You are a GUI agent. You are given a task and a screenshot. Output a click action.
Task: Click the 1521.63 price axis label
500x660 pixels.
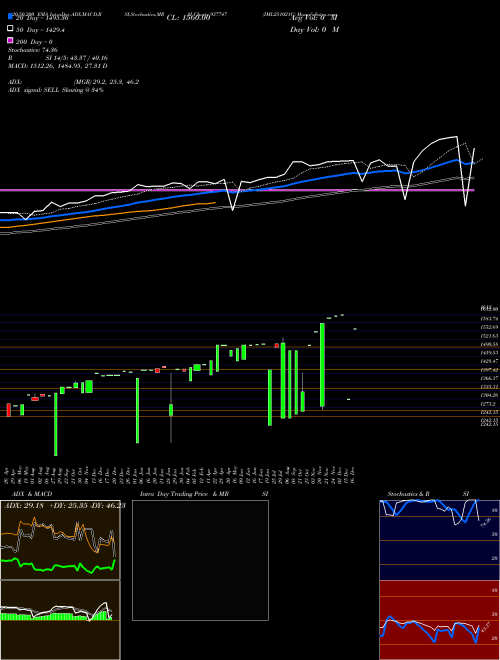point(489,336)
